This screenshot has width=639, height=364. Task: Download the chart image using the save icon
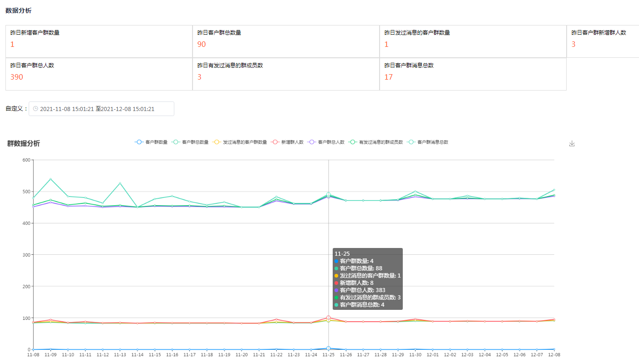coord(572,143)
